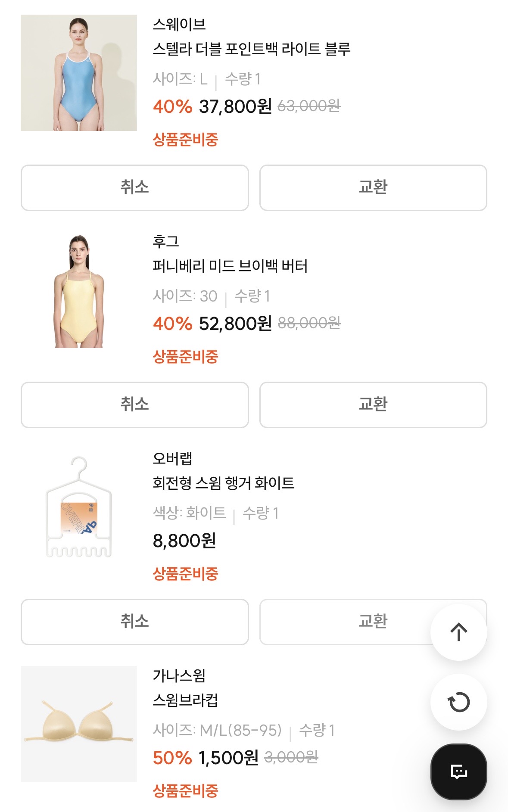Open product title 회전형 스윔 행거 화이트

tap(224, 483)
